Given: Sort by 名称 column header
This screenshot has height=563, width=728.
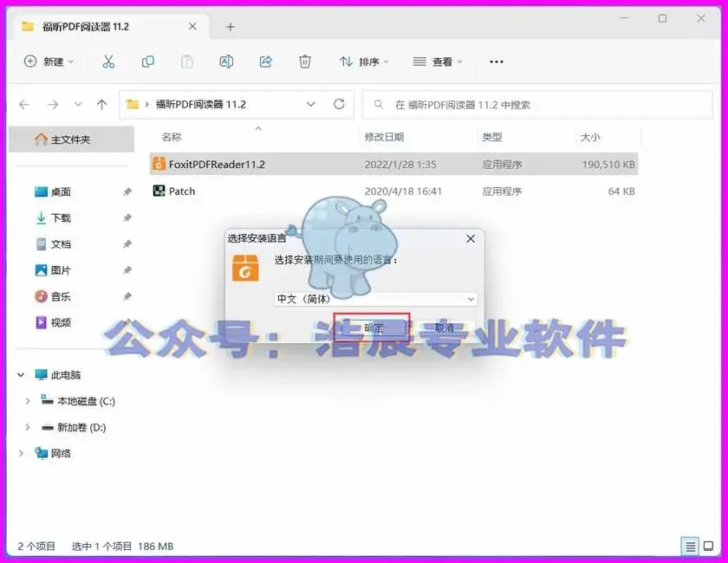Looking at the screenshot, I should 172,137.
